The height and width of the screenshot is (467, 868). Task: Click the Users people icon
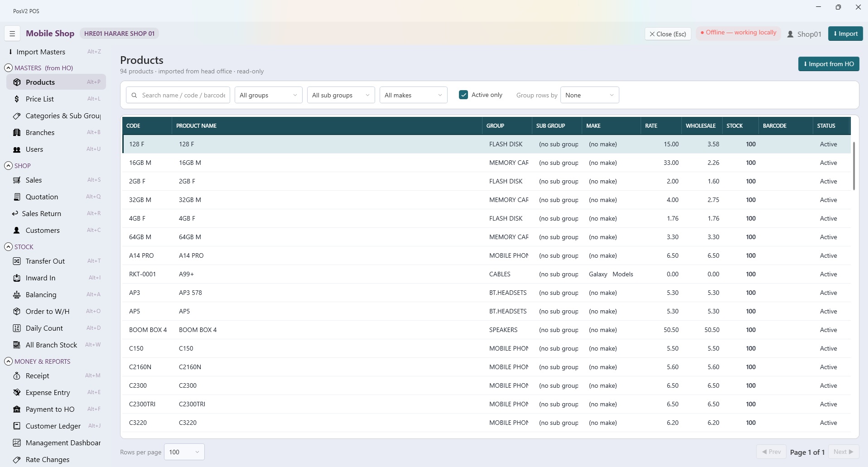tap(17, 149)
